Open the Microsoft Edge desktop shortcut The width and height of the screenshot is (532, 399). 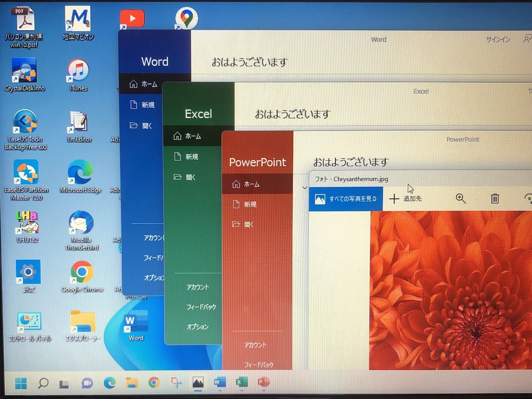(x=81, y=176)
